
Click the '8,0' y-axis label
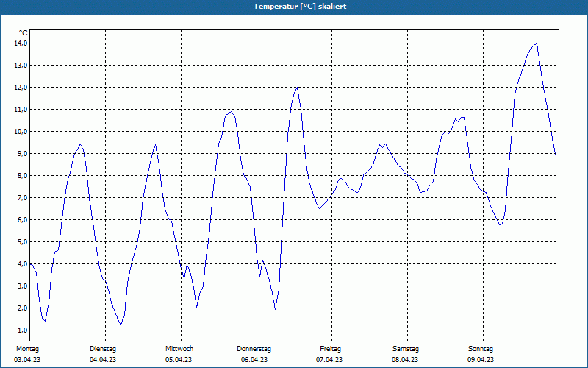[x=23, y=176]
